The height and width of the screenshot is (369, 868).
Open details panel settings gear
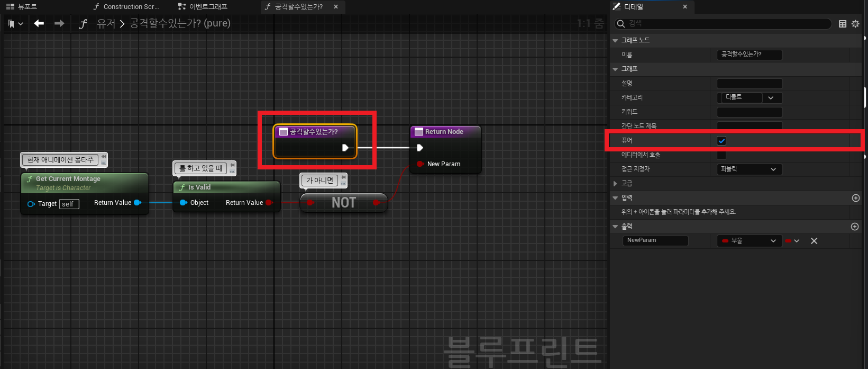pyautogui.click(x=855, y=24)
